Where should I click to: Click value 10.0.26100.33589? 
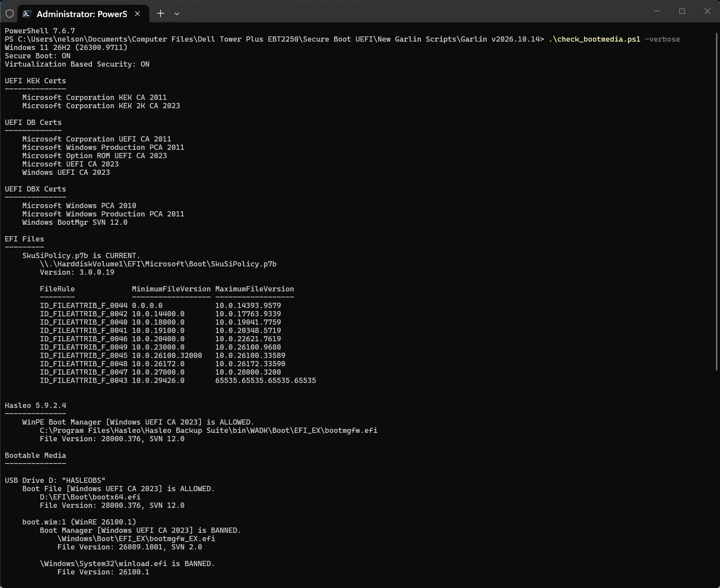(x=250, y=355)
